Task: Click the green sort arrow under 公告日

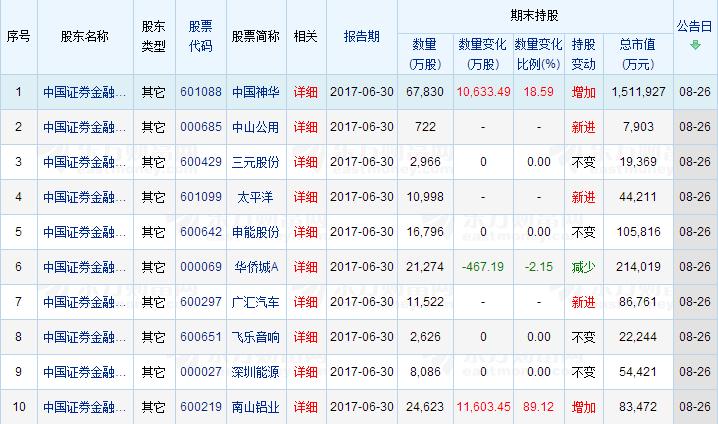Action: click(695, 45)
